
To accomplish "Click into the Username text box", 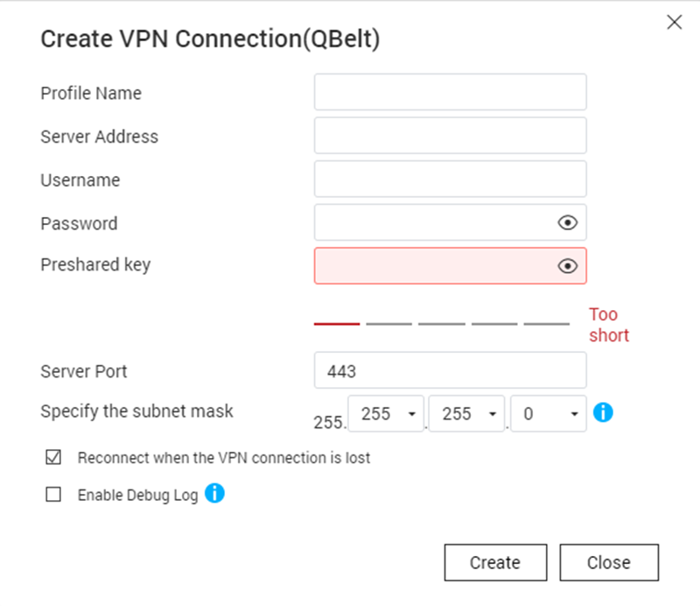I will (x=450, y=179).
